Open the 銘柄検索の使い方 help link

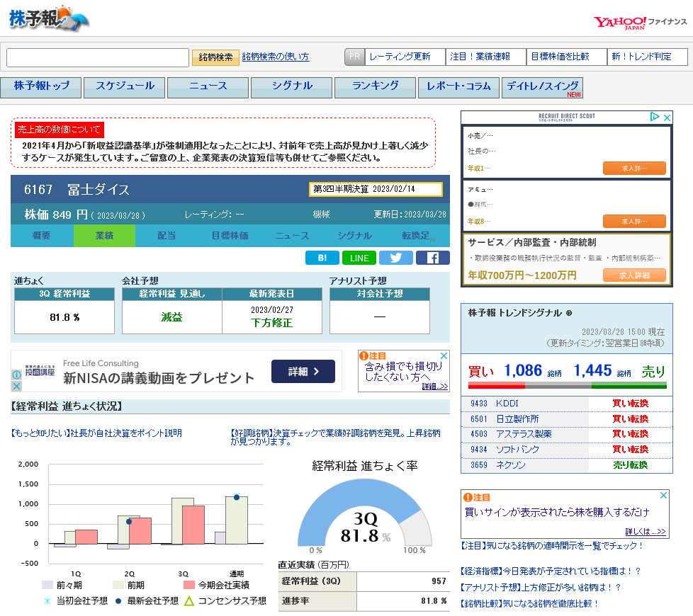(273, 57)
